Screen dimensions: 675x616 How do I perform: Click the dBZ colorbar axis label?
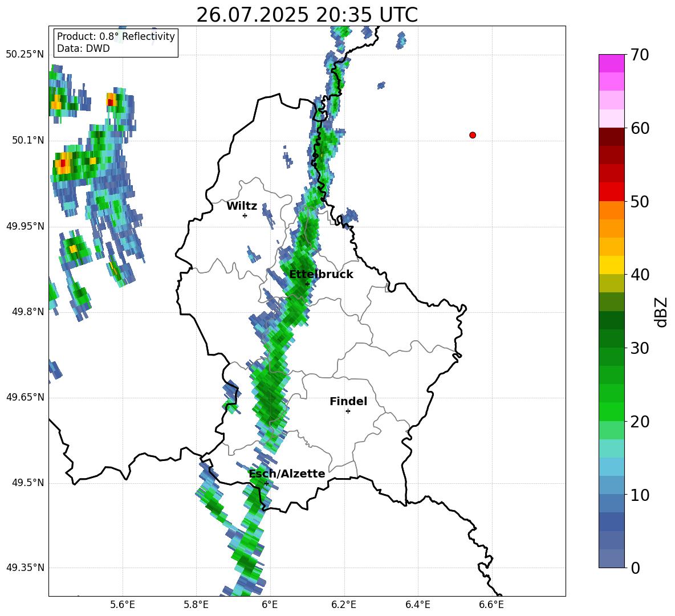point(661,312)
